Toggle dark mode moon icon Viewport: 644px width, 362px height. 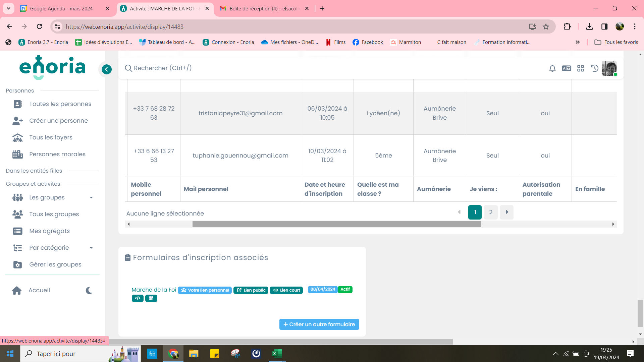(x=89, y=290)
